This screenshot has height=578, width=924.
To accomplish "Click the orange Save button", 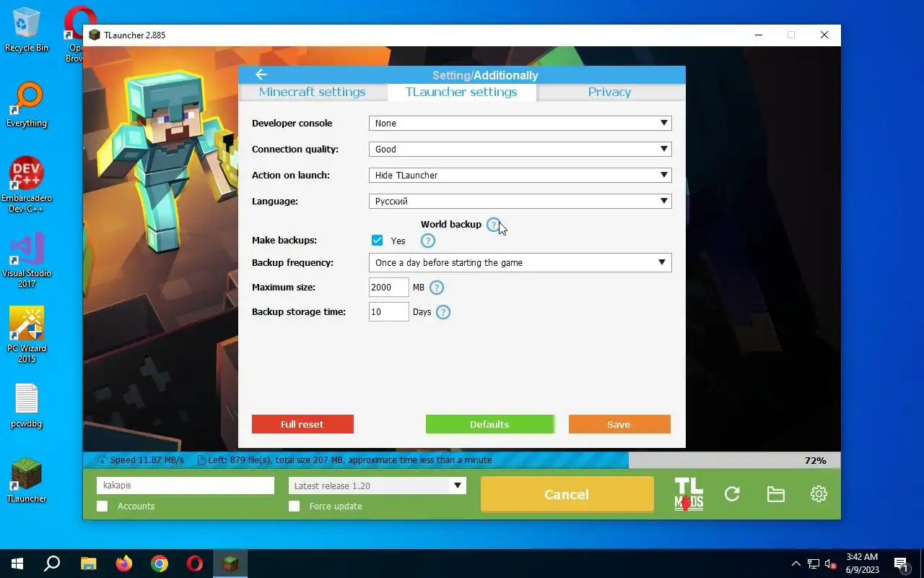I will 619,424.
